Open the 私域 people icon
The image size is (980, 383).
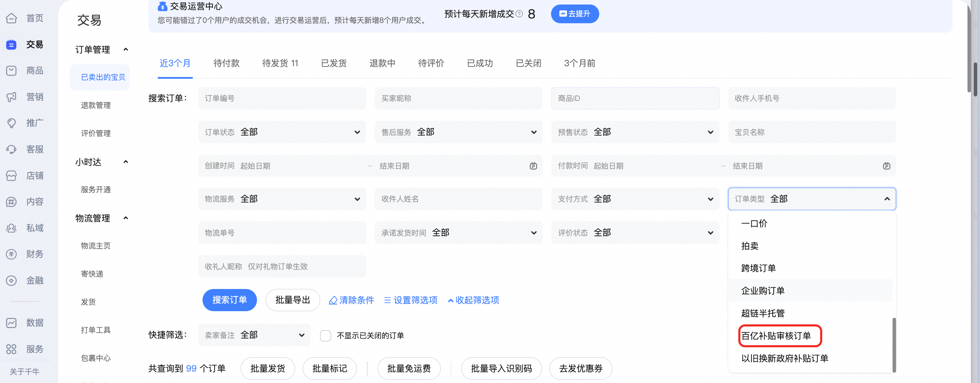(11, 228)
